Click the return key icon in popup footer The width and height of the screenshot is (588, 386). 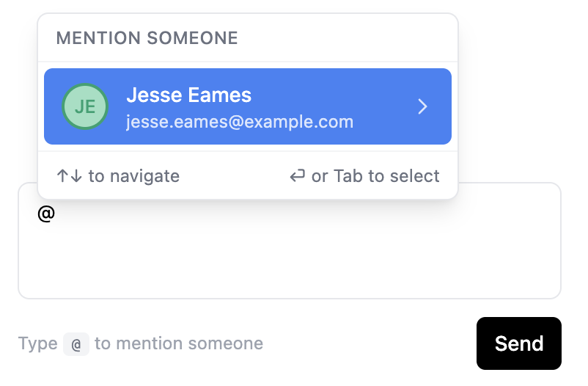pos(298,176)
